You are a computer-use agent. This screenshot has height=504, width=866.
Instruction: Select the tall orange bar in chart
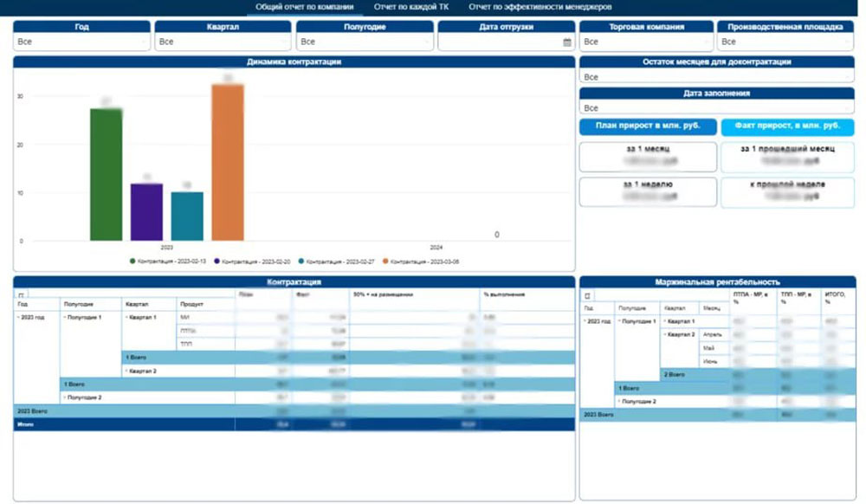click(x=228, y=165)
